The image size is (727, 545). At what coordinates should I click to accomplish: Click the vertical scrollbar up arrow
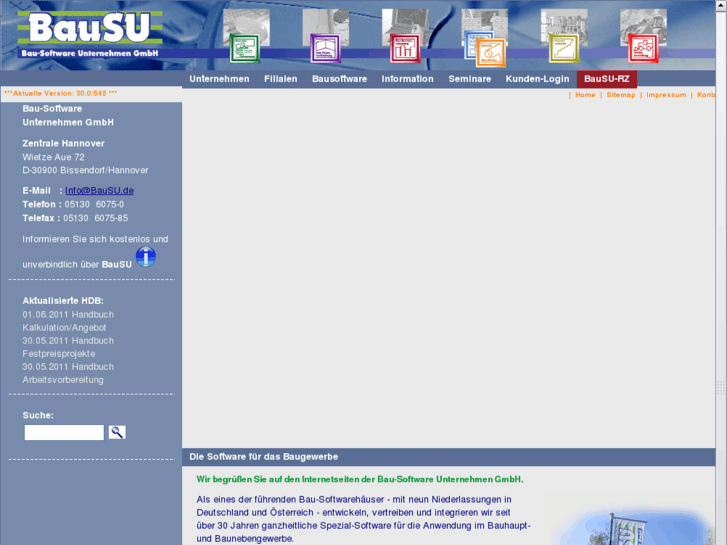(x=721, y=4)
